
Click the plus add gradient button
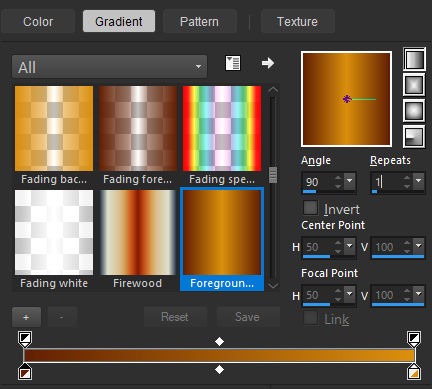[26, 317]
